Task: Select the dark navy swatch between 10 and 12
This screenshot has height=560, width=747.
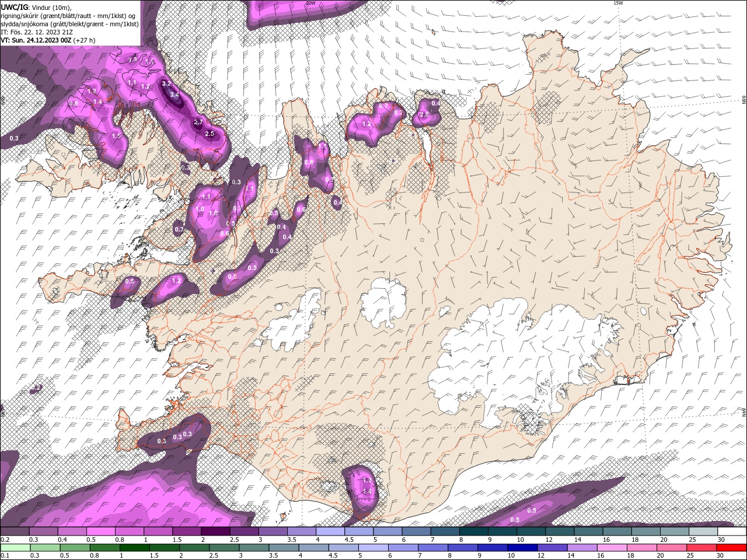Action: [522, 548]
